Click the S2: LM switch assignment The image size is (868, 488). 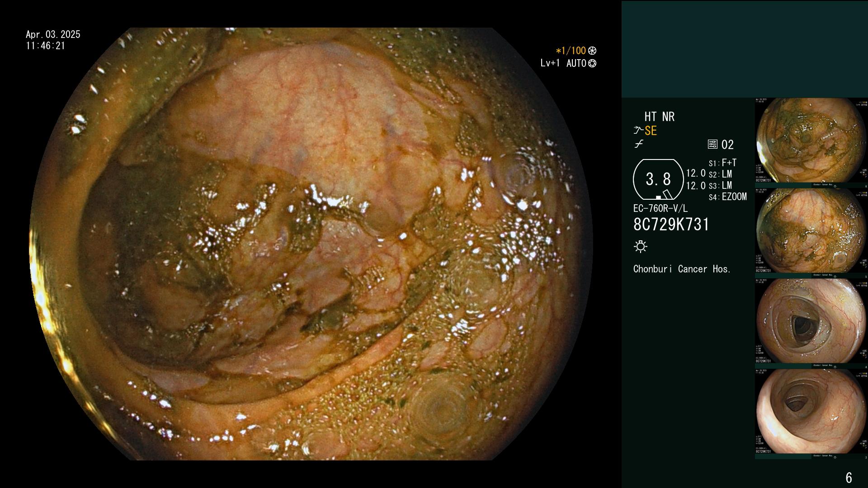click(x=720, y=174)
